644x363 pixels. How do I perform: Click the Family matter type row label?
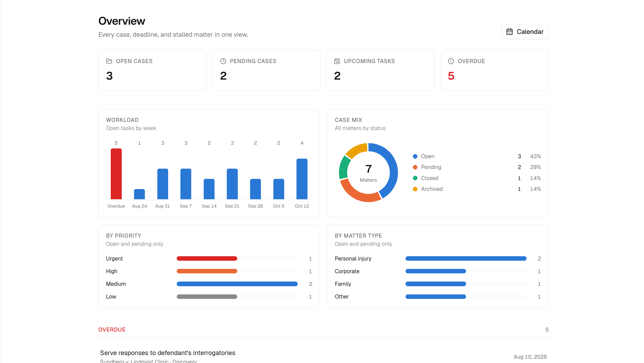click(343, 284)
